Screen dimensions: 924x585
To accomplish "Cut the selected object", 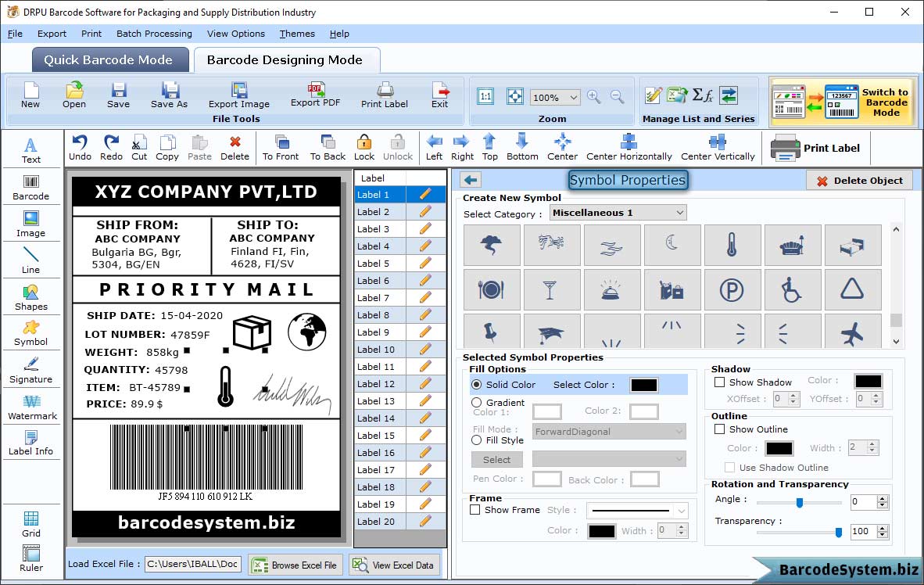I will [x=139, y=148].
